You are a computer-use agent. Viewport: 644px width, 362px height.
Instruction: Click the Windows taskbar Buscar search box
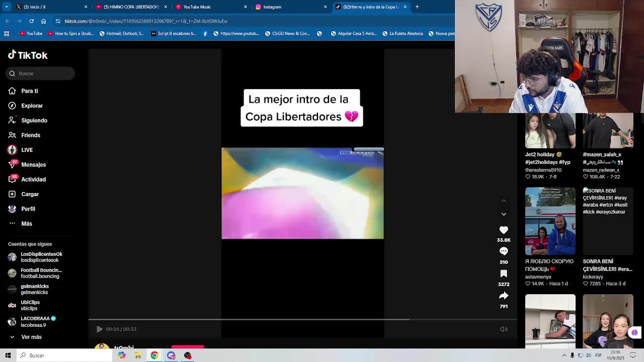[x=64, y=355]
